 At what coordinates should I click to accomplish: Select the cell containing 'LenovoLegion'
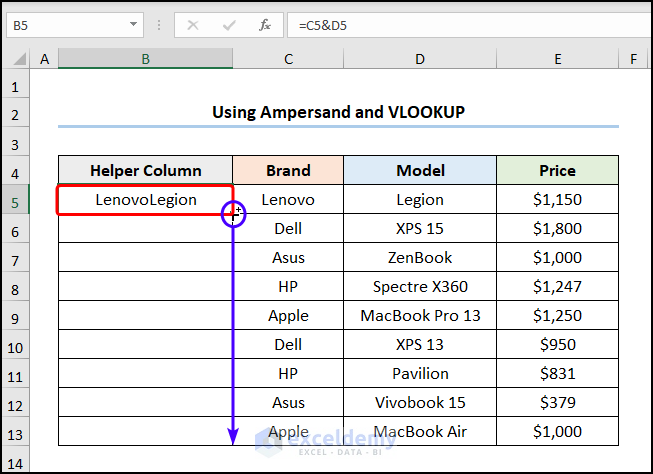[x=145, y=200]
